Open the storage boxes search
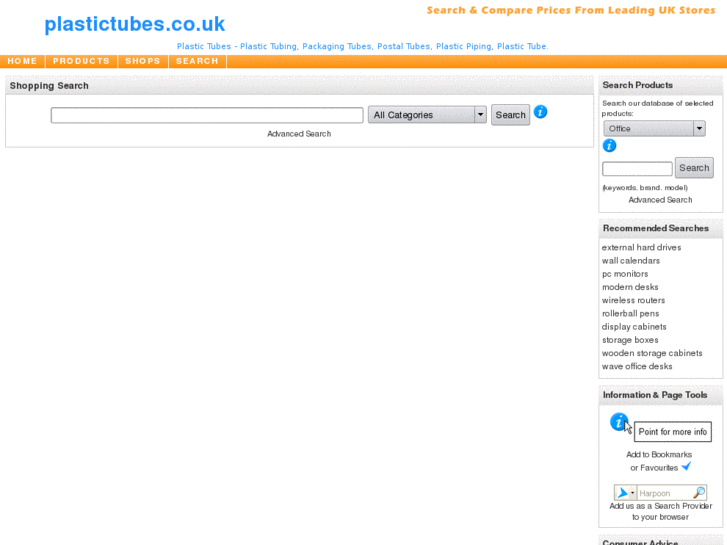The width and height of the screenshot is (727, 545). (630, 340)
